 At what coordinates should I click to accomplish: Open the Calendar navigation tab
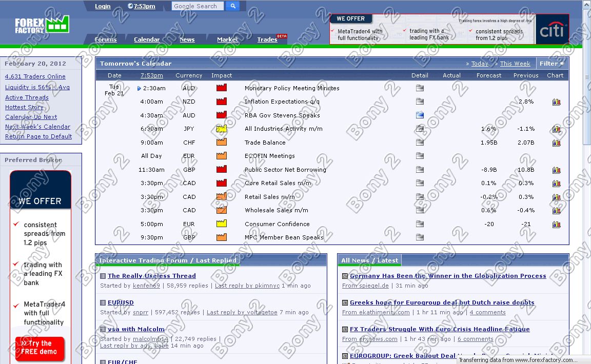[147, 39]
